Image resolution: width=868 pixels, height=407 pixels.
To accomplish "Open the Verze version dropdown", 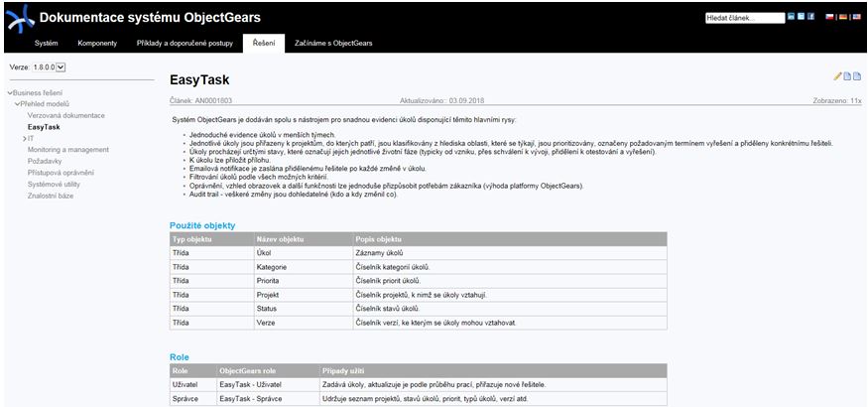I will coord(61,67).
